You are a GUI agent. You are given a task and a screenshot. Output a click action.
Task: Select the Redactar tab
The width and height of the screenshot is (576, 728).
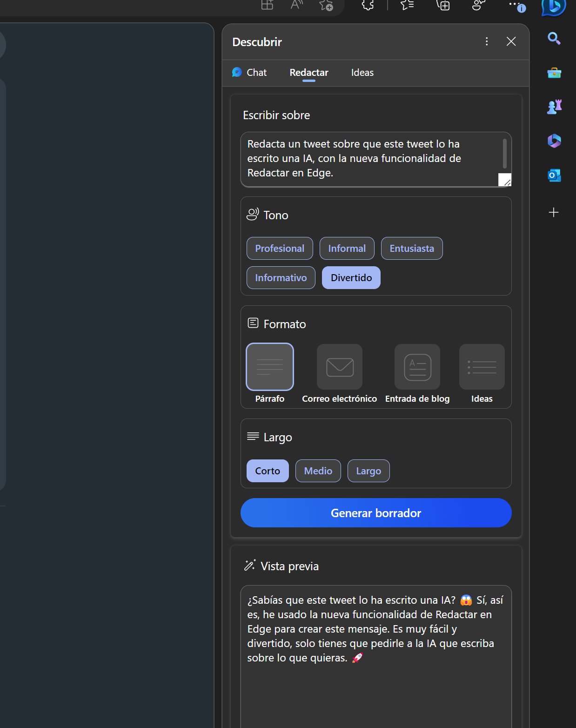tap(309, 73)
